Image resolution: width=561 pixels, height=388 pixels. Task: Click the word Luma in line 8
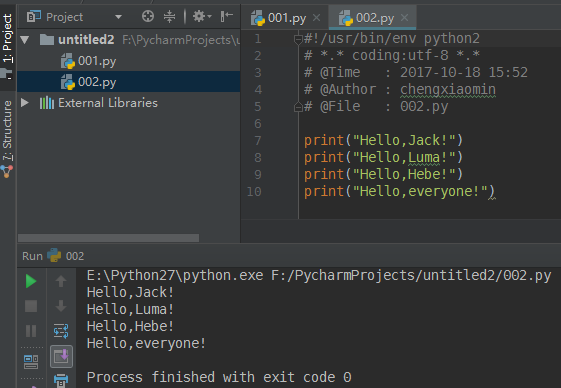(x=424, y=158)
